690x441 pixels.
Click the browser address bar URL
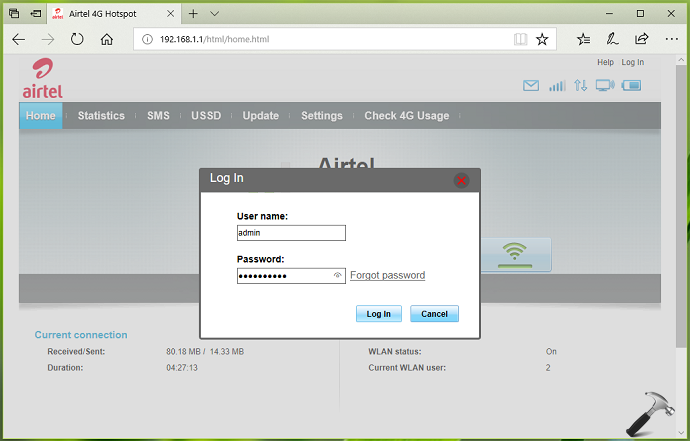[214, 39]
